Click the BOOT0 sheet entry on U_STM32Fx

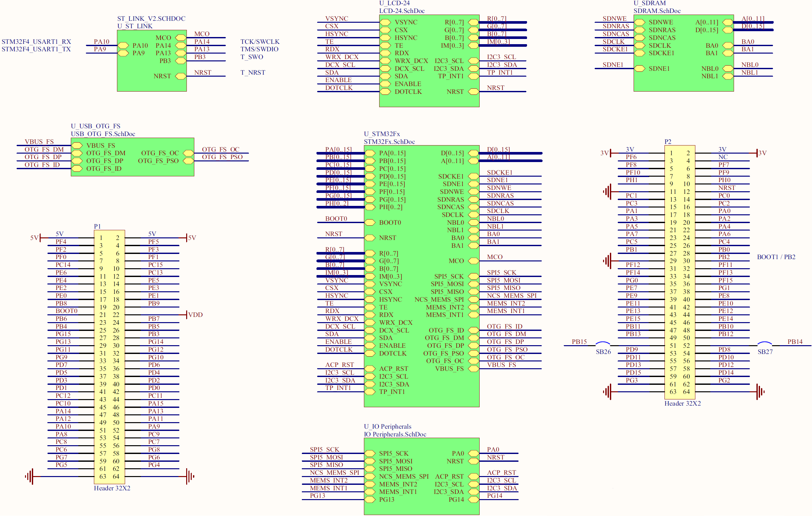(x=370, y=222)
